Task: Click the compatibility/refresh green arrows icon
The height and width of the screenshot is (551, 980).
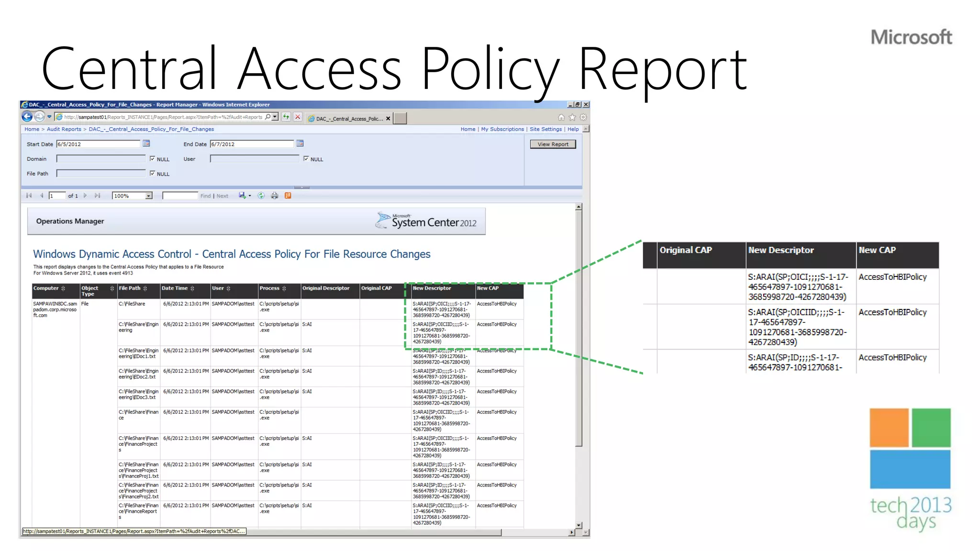Action: (286, 117)
